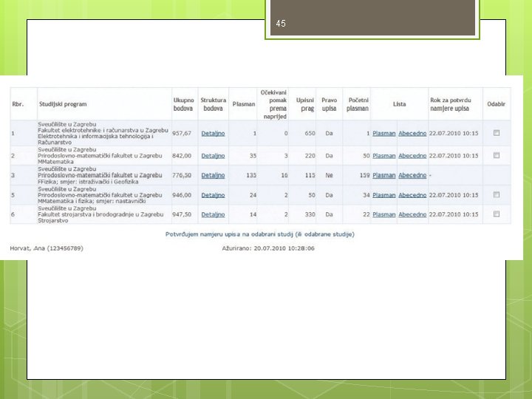The width and height of the screenshot is (532, 399).
Task: Open Detaljno link for 957,67 points row
Action: (x=213, y=133)
